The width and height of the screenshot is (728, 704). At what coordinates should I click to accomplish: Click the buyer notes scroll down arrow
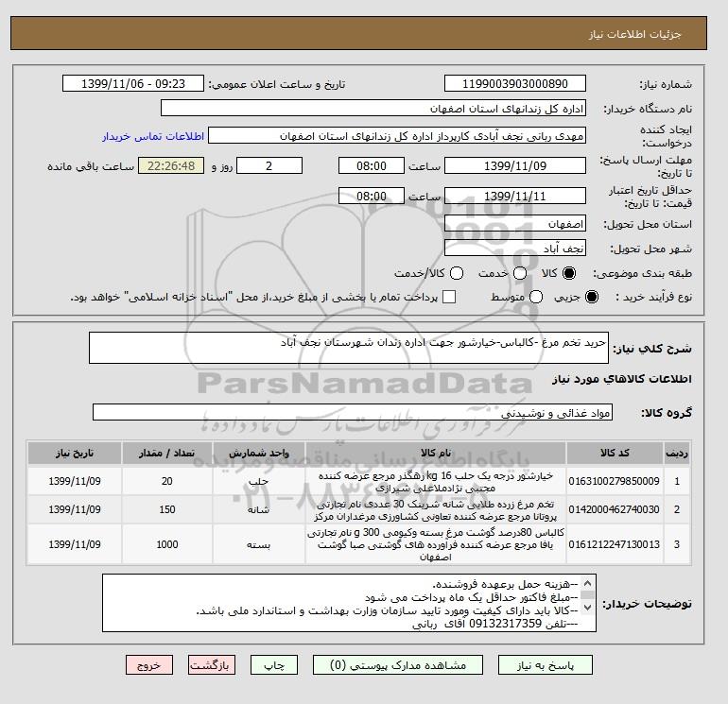coord(587,607)
